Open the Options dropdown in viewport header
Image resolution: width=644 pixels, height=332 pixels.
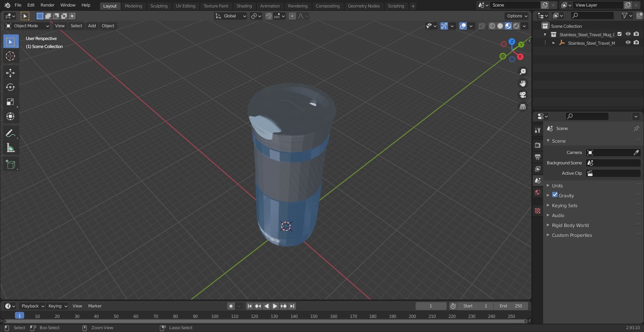517,16
